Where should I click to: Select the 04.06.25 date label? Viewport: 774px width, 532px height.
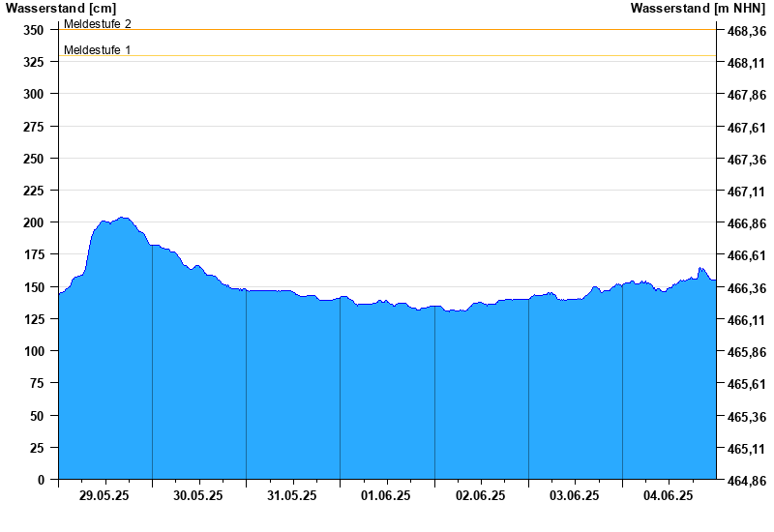pos(668,495)
